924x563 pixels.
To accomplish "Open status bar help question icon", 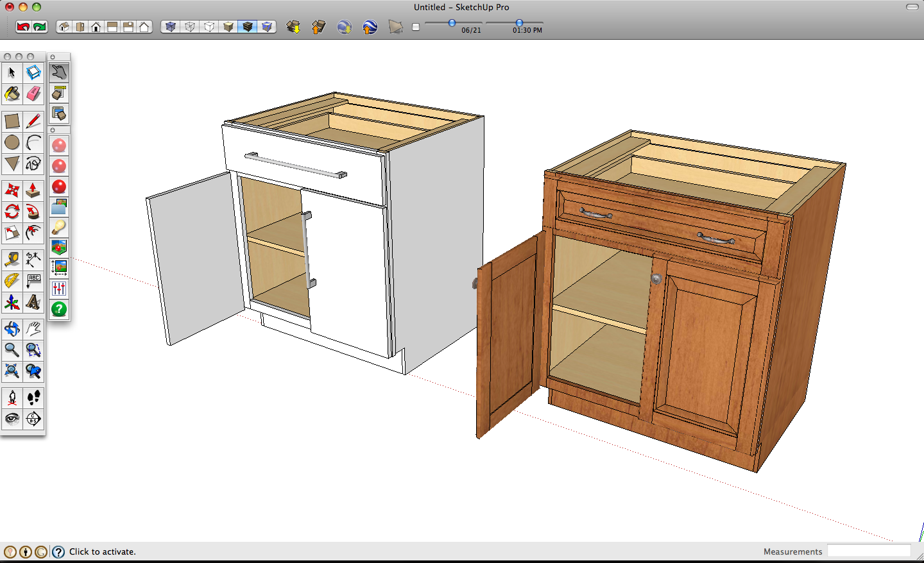I will click(x=58, y=551).
